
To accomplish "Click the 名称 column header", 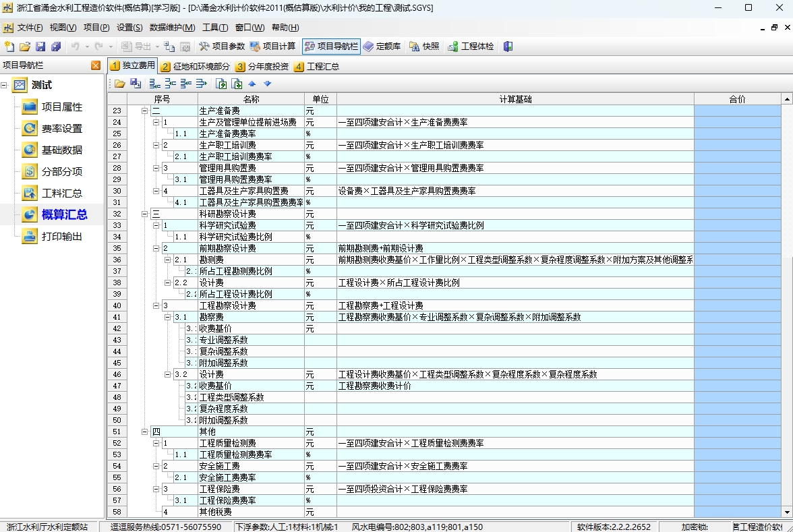I will pyautogui.click(x=252, y=99).
